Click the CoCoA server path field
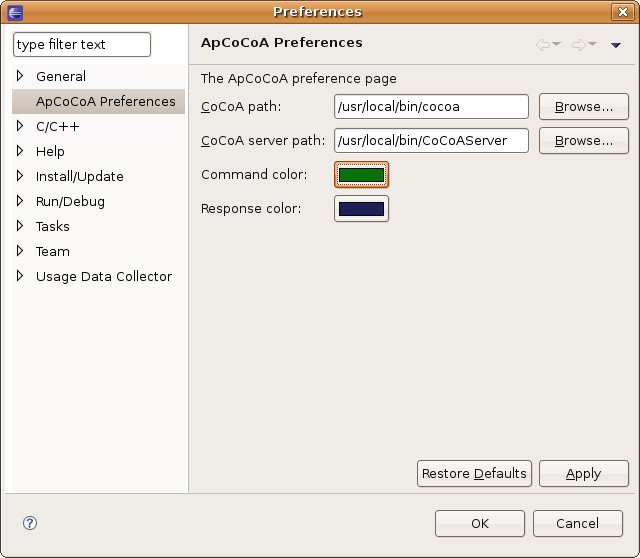 (431, 140)
